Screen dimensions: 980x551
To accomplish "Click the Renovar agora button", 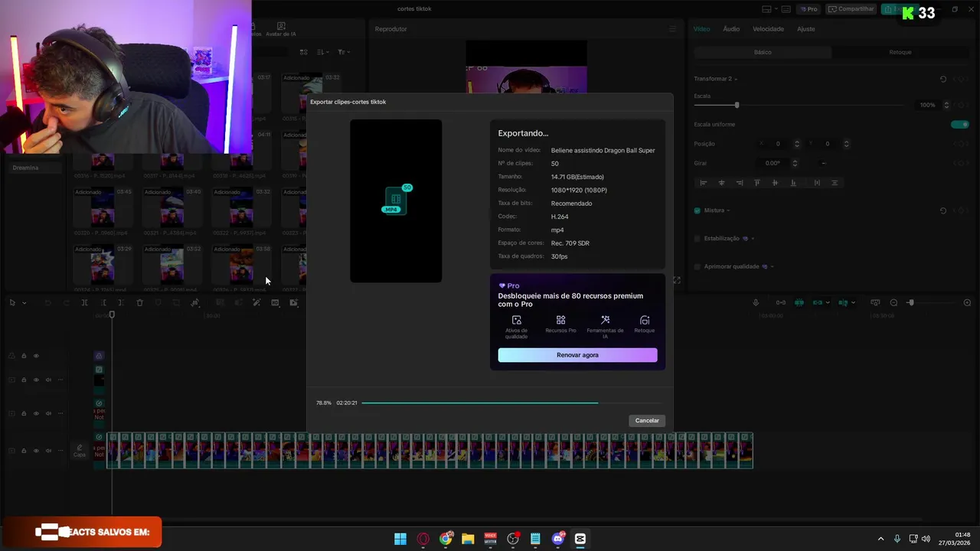I will [577, 355].
